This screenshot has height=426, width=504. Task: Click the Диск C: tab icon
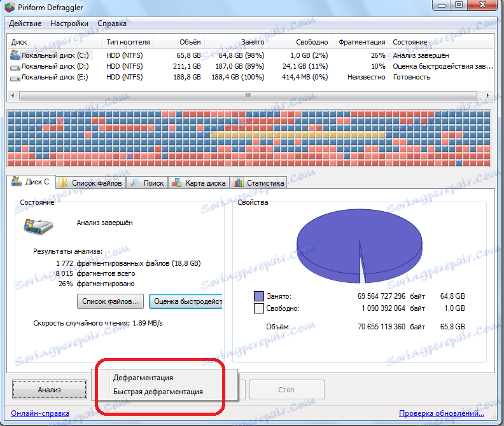[x=17, y=181]
